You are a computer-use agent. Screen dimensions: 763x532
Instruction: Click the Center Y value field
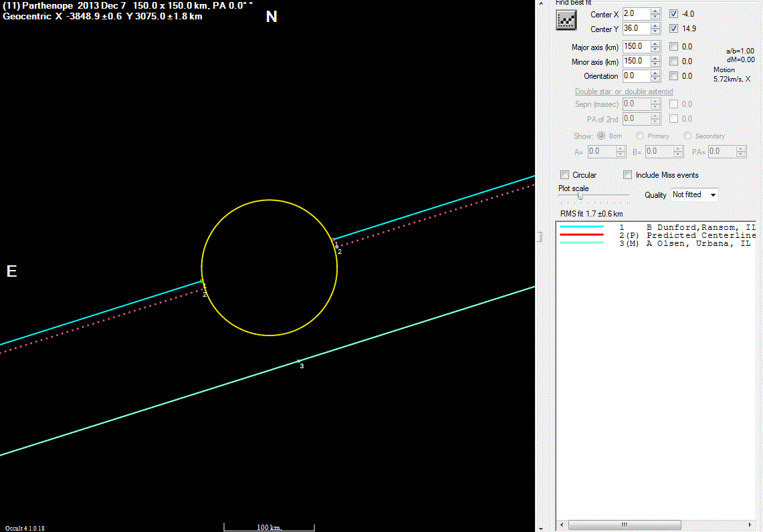[637, 28]
